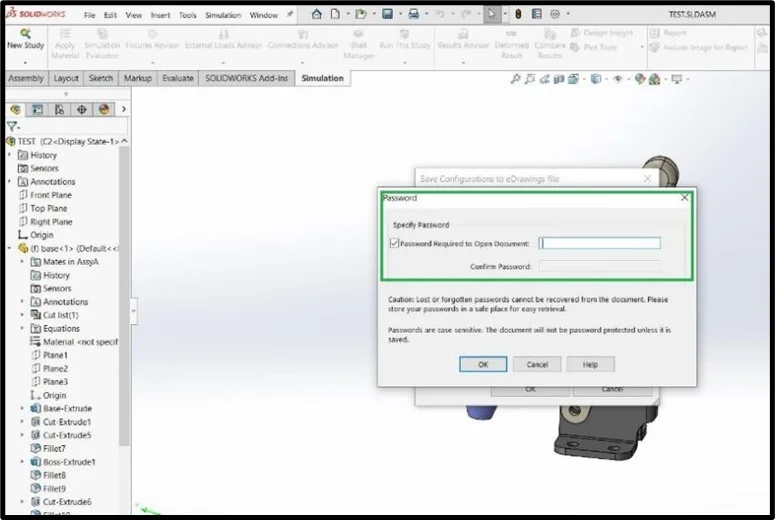Image resolution: width=775 pixels, height=520 pixels.
Task: Expand the Equations folder in the tree
Action: [22, 328]
